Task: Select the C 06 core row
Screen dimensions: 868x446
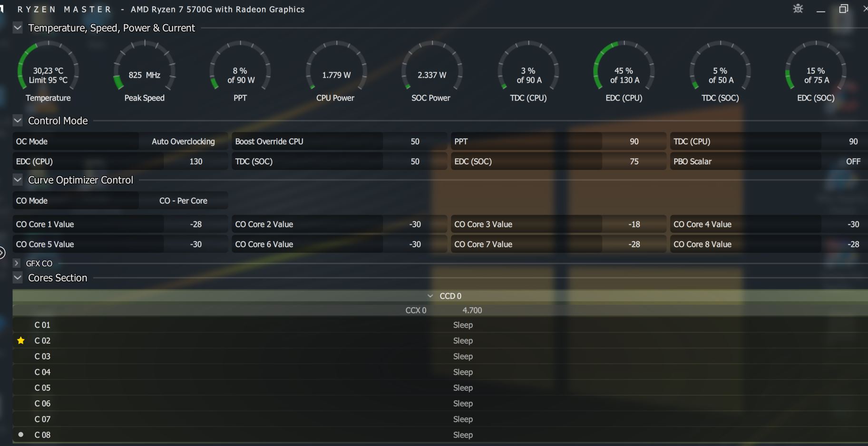Action: click(440, 403)
